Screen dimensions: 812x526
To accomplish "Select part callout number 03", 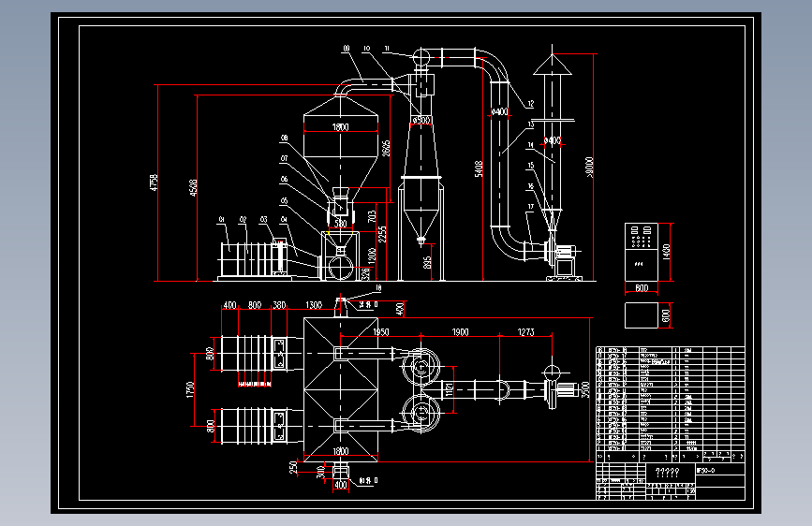I will point(263,220).
